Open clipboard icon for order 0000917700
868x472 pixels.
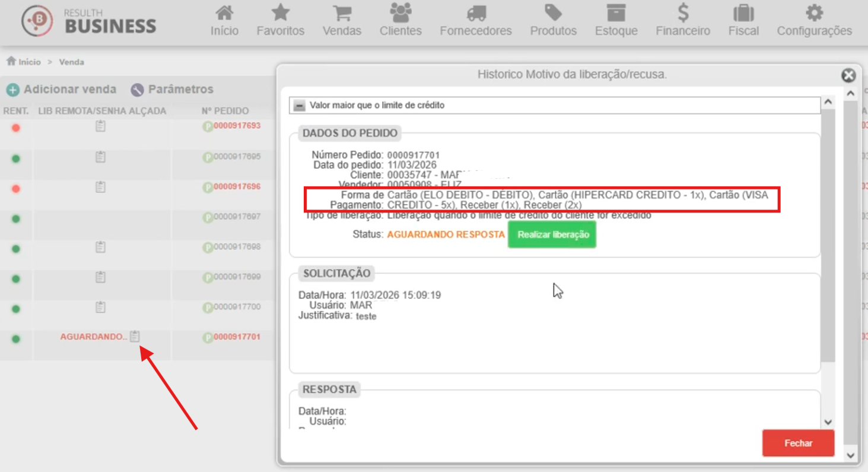tap(100, 308)
